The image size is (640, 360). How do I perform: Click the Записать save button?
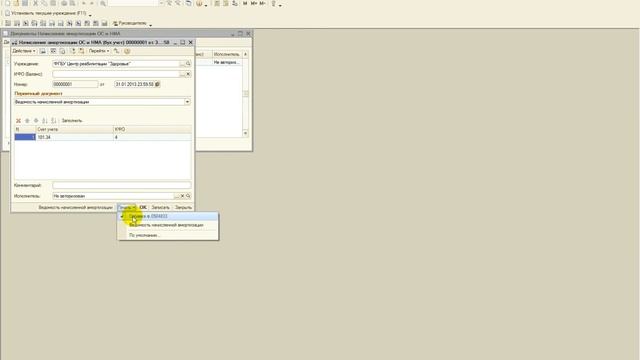[160, 207]
